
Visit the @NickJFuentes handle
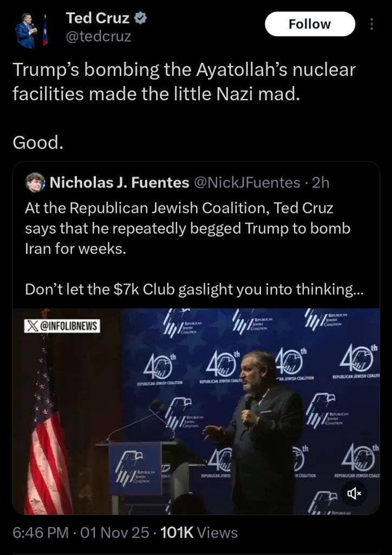pyautogui.click(x=246, y=183)
